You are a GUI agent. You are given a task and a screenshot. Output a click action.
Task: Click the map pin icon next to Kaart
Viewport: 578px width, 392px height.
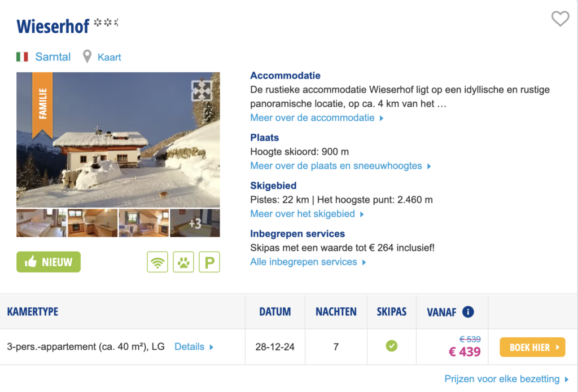[x=87, y=57]
